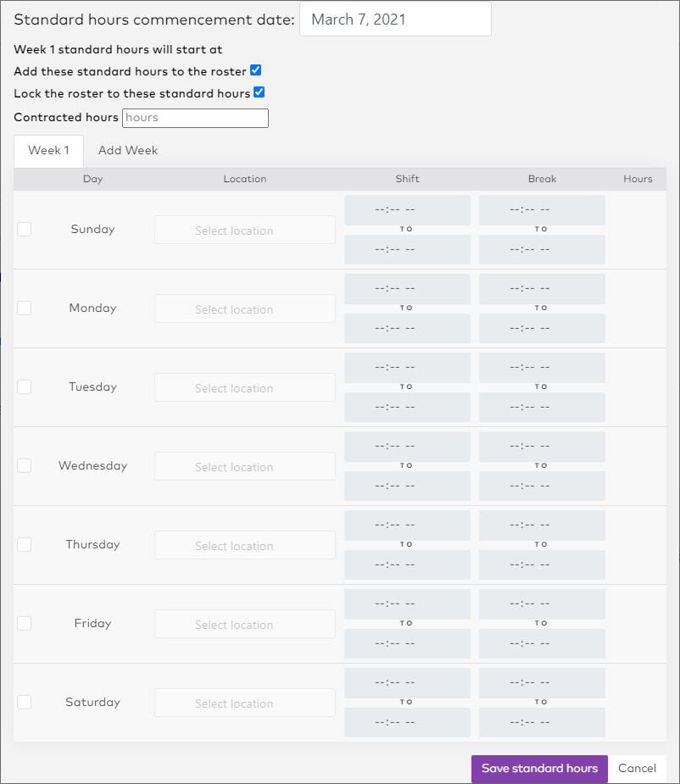Open the Saturday 'Select location' dropdown
Viewport: 680px width, 784px height.
point(244,703)
